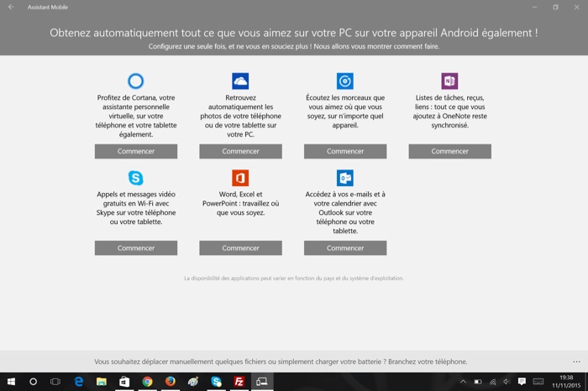Open the Paint app on taskbar
The image size is (588, 391).
coord(193,382)
